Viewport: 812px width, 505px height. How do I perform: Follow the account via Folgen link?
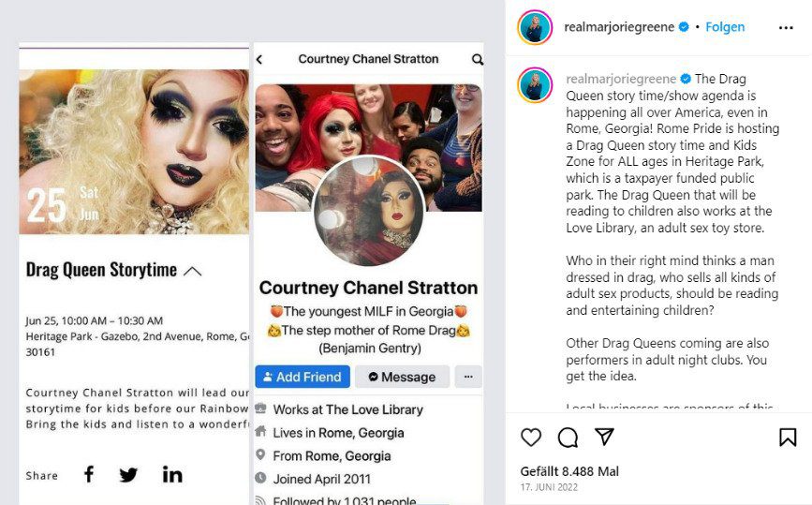(x=725, y=27)
